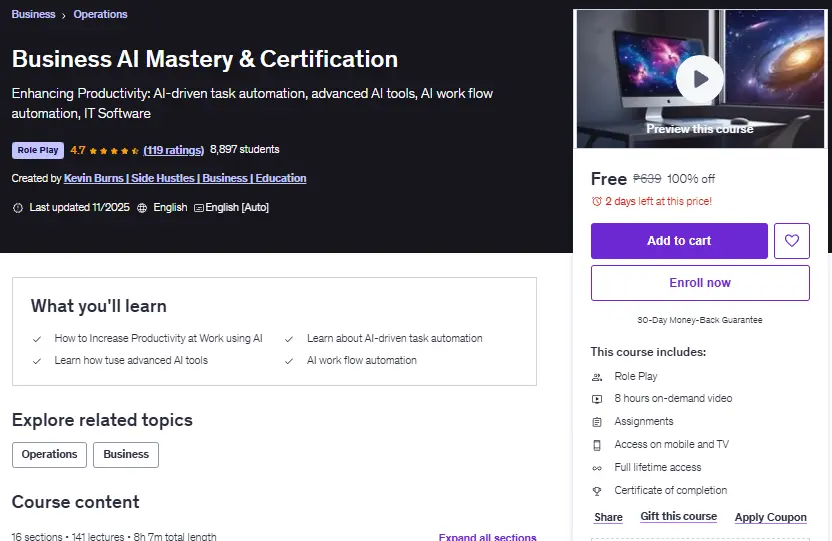Screen dimensions: 832x541
Task: Click the 'What you'll learn' heading
Action: 99,306
